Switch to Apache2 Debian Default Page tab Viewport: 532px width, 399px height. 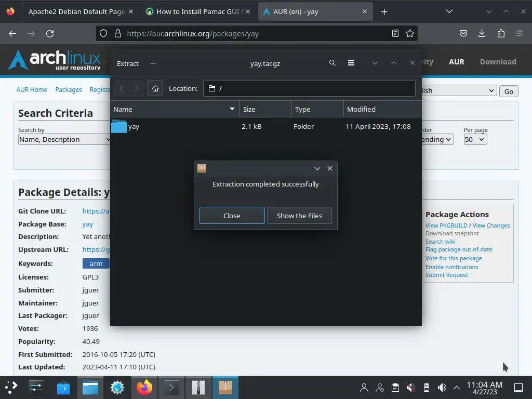click(77, 11)
